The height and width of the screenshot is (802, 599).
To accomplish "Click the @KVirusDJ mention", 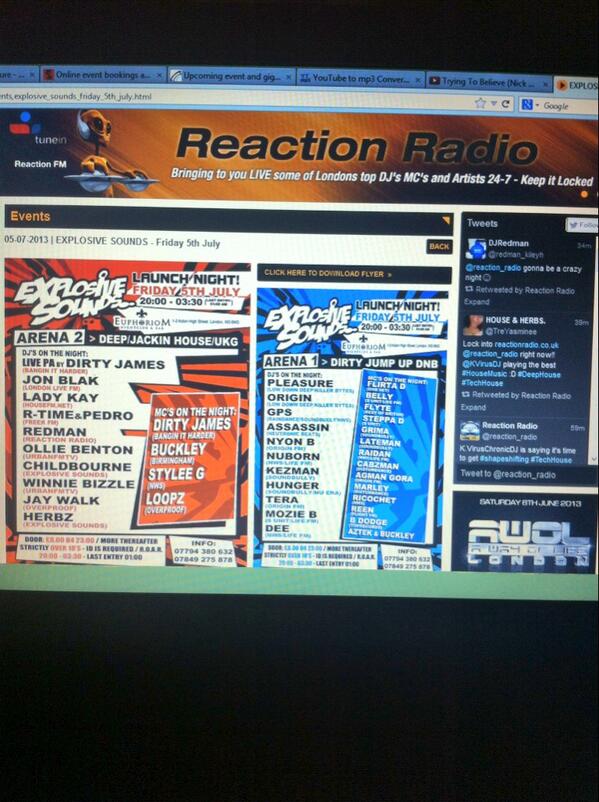I will pos(482,364).
